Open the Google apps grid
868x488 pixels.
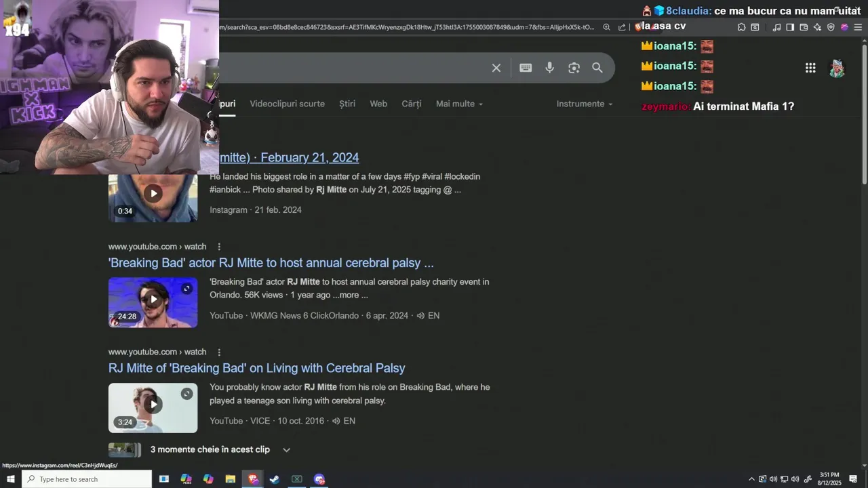(810, 68)
